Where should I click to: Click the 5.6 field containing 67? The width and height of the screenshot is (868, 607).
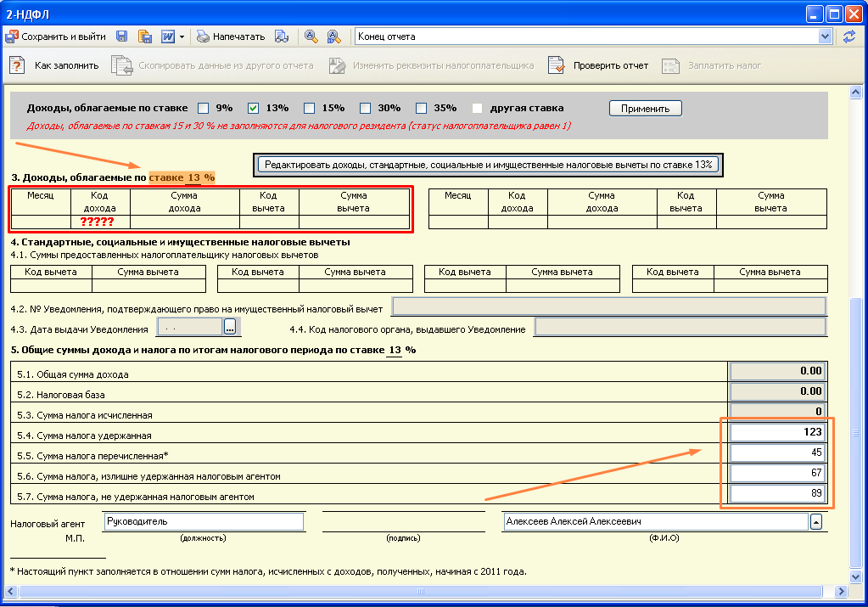[x=778, y=473]
